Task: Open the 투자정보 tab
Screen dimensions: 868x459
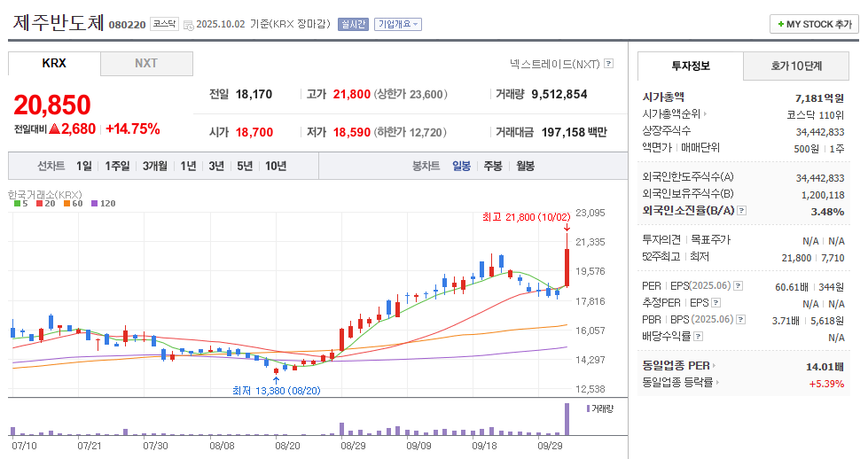Action: tap(691, 66)
